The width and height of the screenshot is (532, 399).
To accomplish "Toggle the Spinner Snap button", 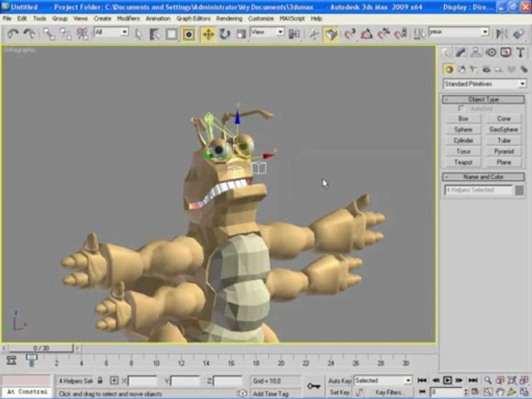I will coord(400,34).
